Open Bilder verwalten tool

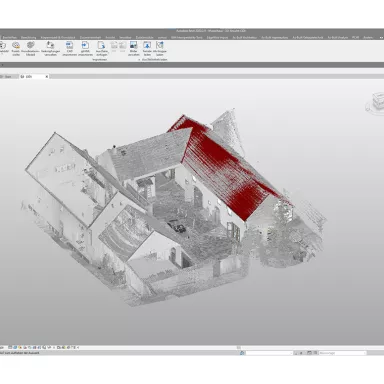point(134,48)
